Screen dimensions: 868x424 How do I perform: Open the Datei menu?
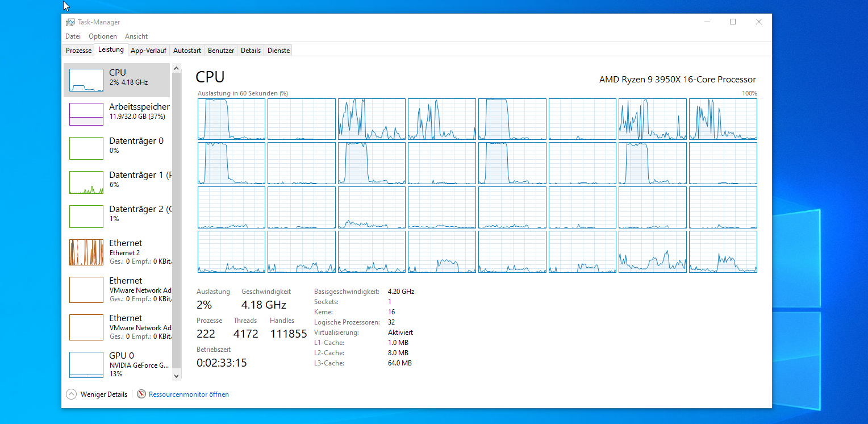(x=73, y=36)
